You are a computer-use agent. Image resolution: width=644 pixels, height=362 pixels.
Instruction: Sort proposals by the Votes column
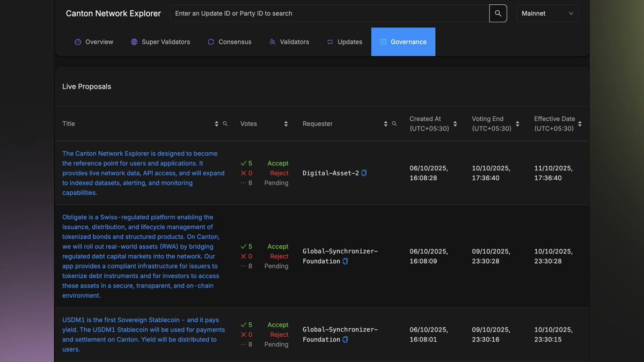[286, 124]
